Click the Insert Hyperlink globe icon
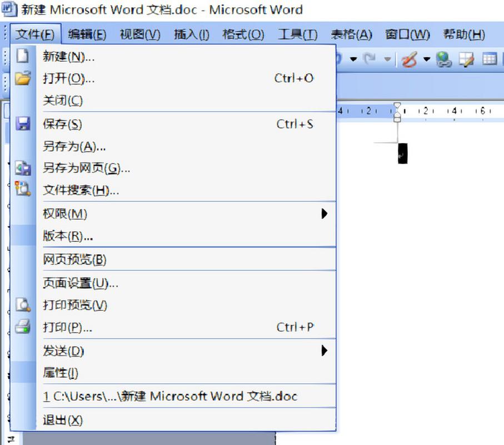 [x=443, y=59]
